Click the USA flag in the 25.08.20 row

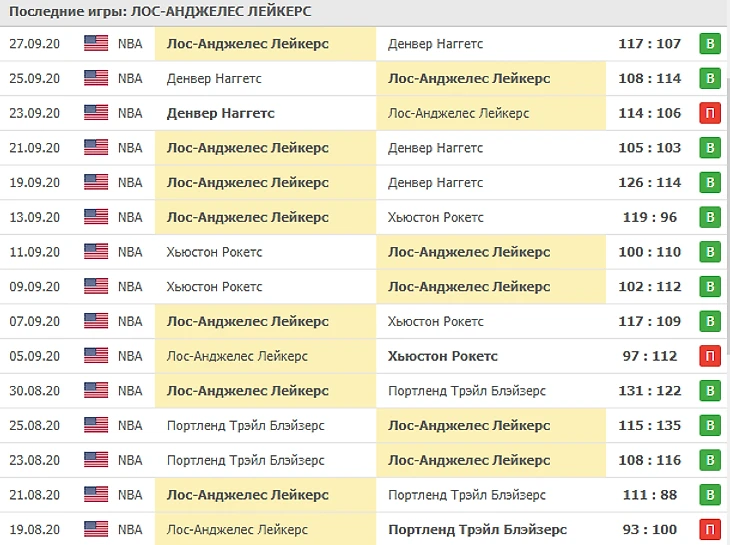click(96, 425)
